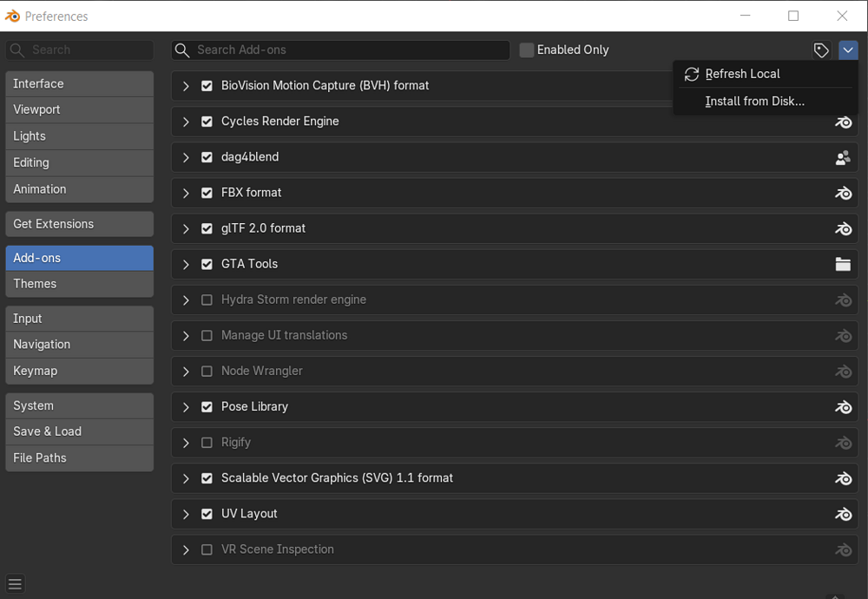This screenshot has width=868, height=599.
Task: Click the Blender icon on VR Scene Inspection row
Action: 843,550
